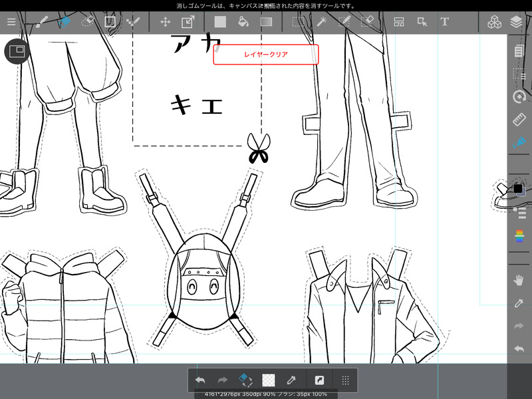Select the Move tool
Image resolution: width=532 pixels, height=399 pixels.
[x=166, y=22]
